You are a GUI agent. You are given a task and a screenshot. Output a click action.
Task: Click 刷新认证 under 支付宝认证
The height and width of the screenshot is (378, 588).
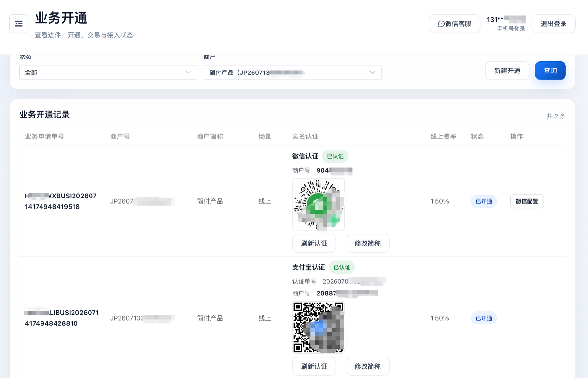tap(314, 366)
